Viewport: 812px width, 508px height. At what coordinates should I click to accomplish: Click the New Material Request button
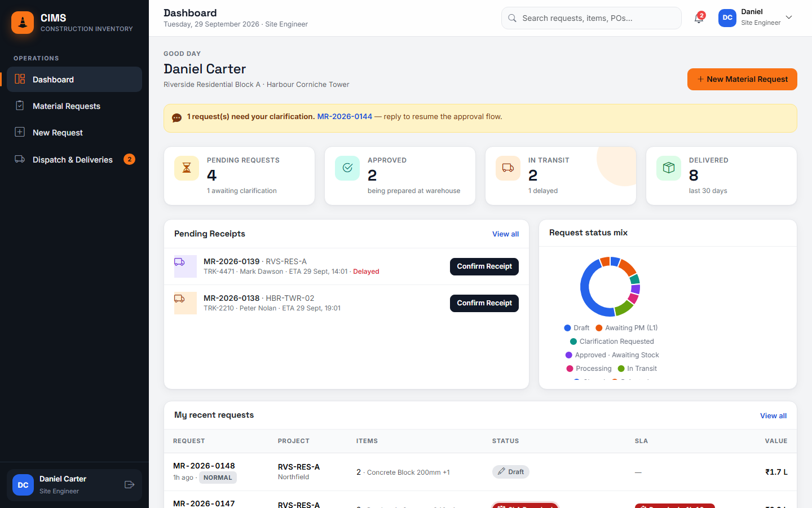point(742,79)
